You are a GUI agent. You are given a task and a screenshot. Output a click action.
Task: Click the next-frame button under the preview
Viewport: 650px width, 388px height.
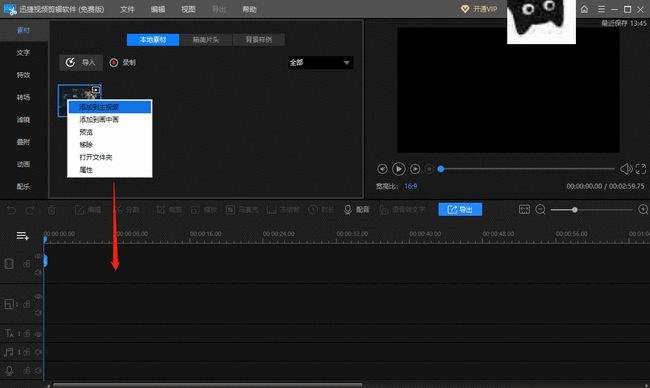(415, 169)
